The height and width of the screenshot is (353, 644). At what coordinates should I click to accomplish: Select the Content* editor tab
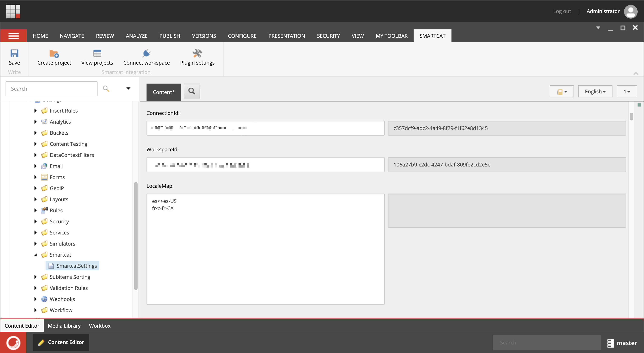[164, 92]
